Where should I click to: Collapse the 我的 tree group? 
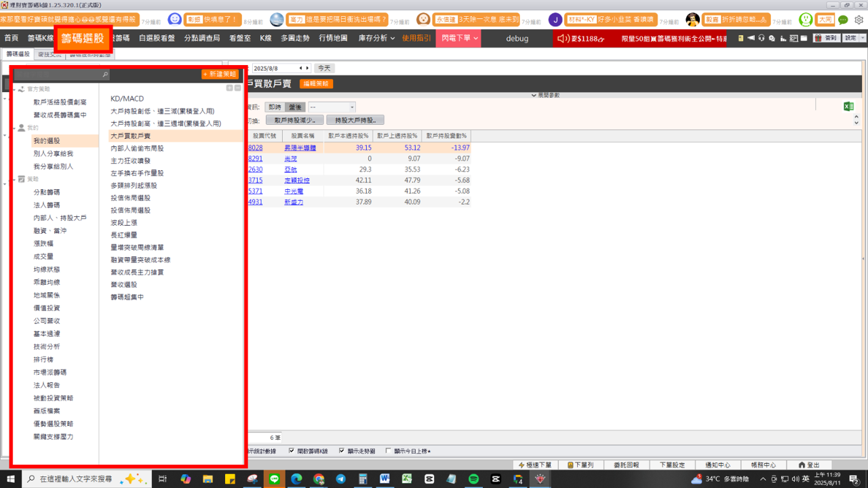click(14, 127)
